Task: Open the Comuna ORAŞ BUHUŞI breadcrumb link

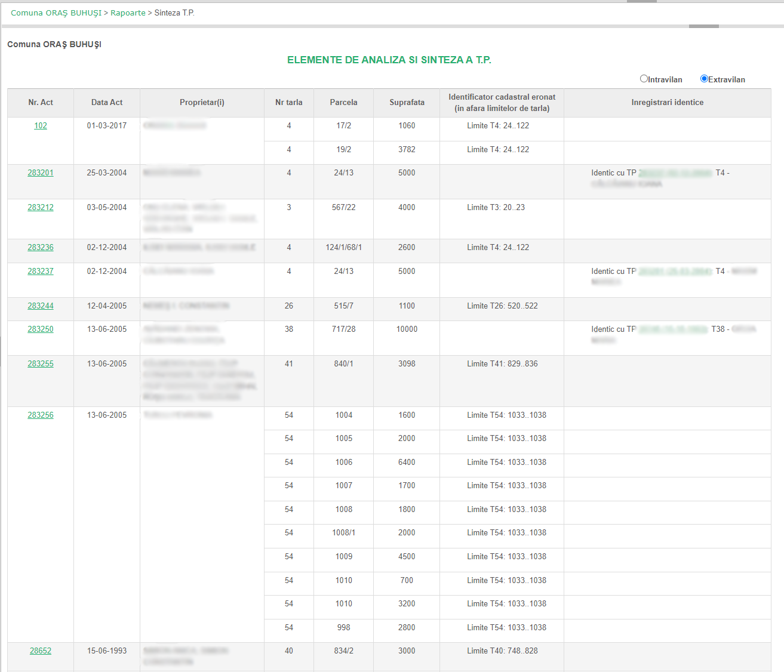Action: [x=56, y=13]
